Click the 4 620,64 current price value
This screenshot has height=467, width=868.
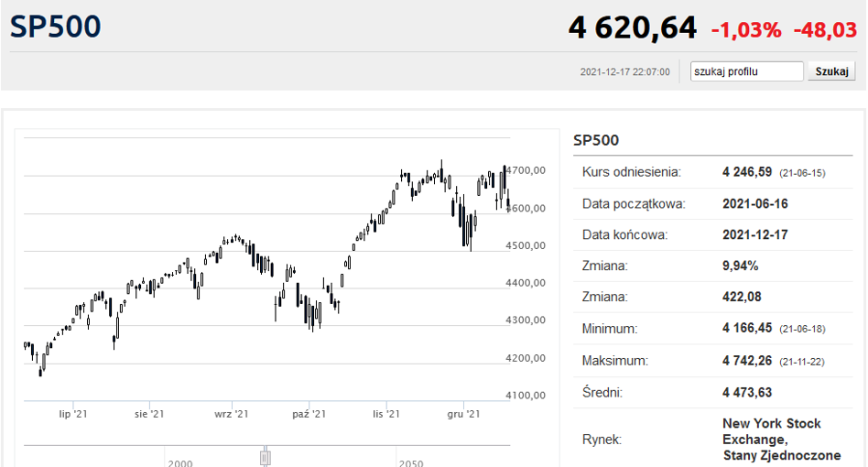632,27
